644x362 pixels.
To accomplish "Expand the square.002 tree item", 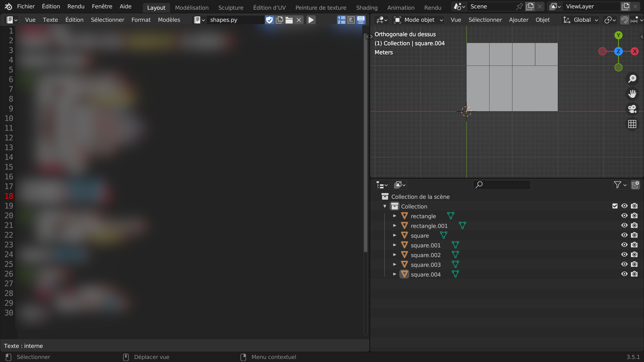I will 395,255.
